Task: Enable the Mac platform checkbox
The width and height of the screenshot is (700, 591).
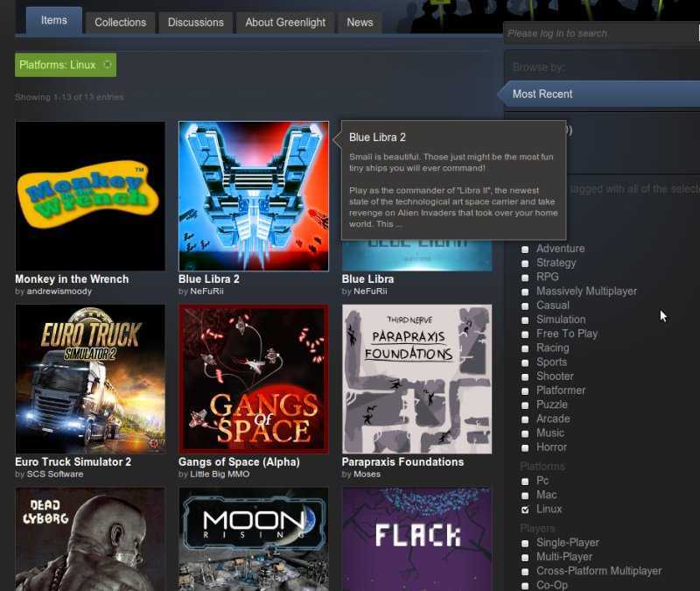Action: pyautogui.click(x=525, y=496)
